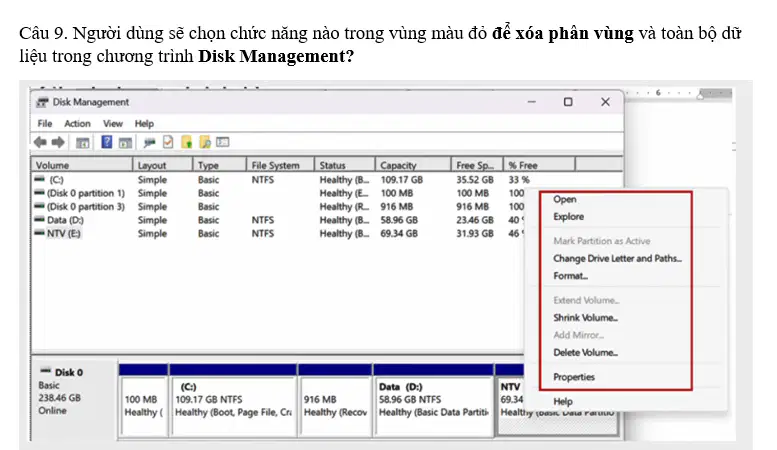Toggle the Show/Hide Console Tree icon
Image resolution: width=777 pixels, height=450 pixels.
pyautogui.click(x=82, y=143)
